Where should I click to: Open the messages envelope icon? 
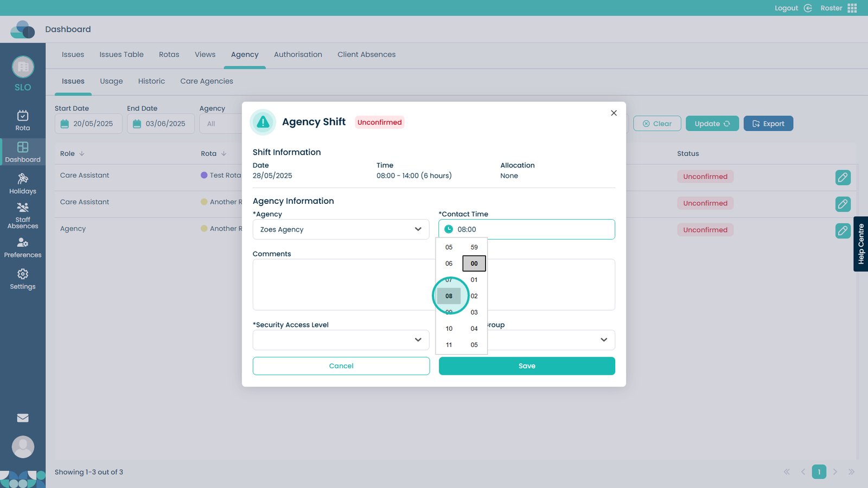point(23,418)
